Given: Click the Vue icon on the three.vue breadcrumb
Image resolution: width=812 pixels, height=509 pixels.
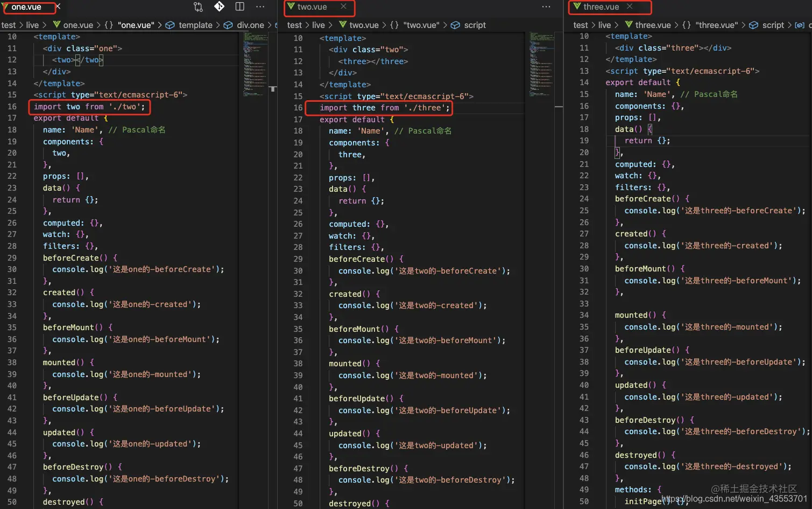Looking at the screenshot, I should click(629, 25).
